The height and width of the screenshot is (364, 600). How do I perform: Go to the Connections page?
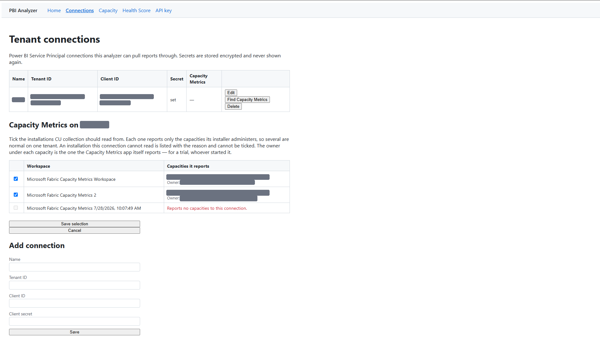click(x=80, y=11)
